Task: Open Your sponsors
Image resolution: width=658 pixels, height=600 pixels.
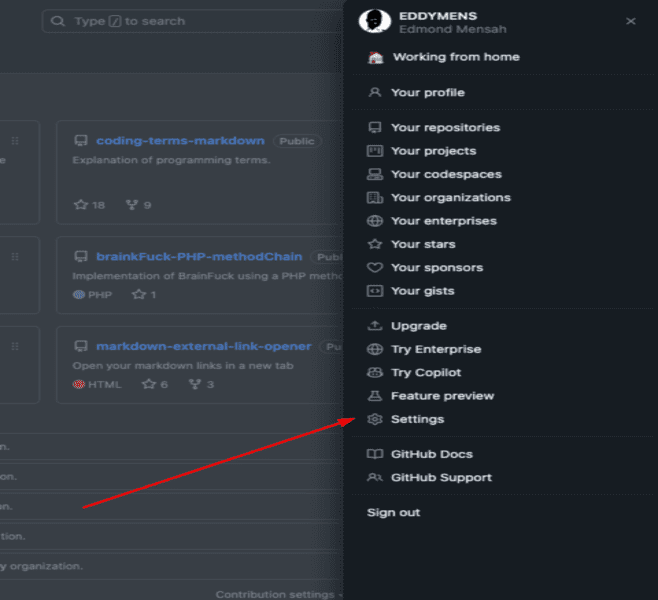Action: 437,268
